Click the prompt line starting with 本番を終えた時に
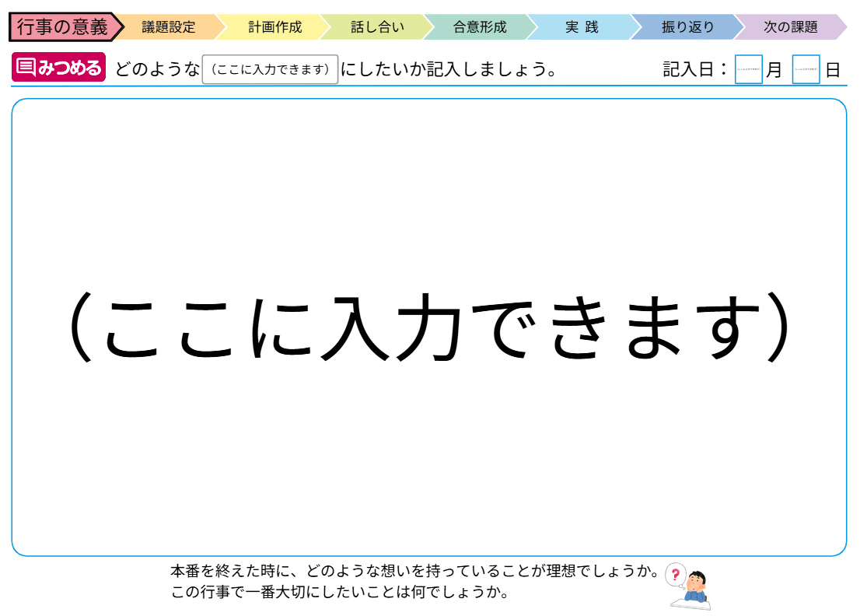 pyautogui.click(x=414, y=572)
